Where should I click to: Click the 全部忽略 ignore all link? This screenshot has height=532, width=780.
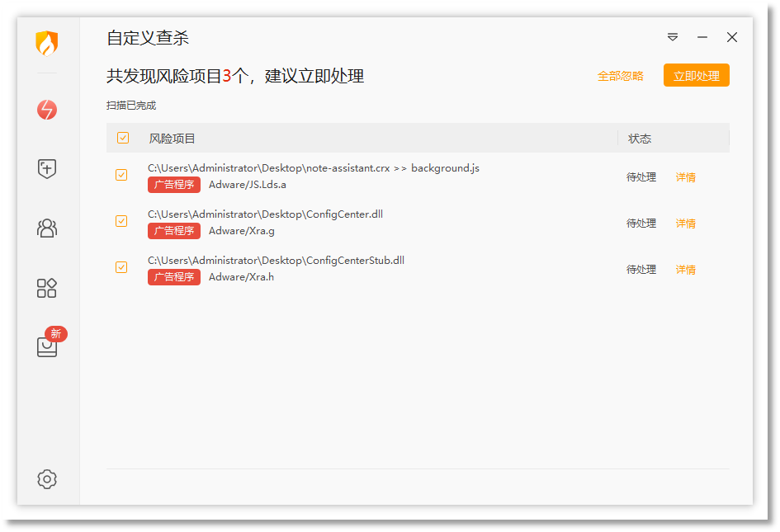click(x=621, y=75)
